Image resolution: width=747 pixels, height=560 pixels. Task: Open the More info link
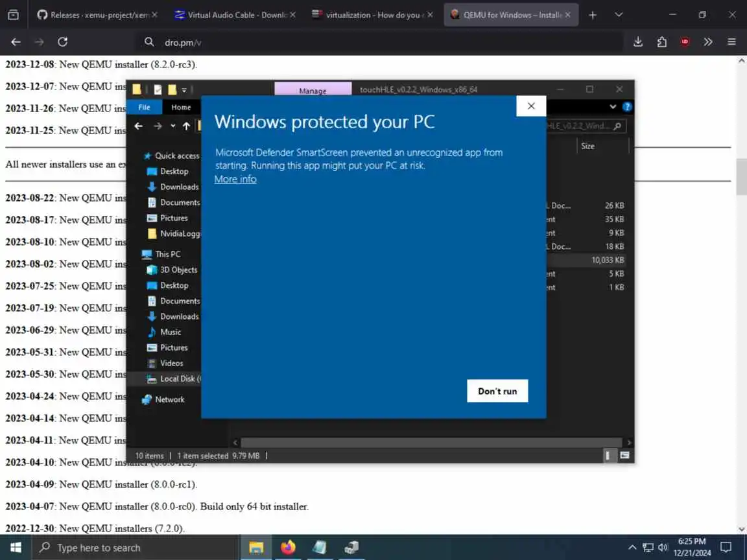[235, 179]
